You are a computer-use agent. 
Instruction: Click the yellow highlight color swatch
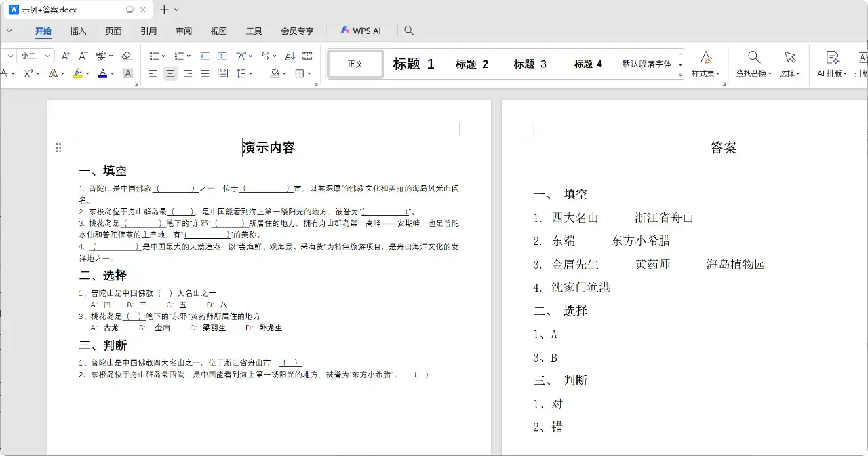coord(77,75)
